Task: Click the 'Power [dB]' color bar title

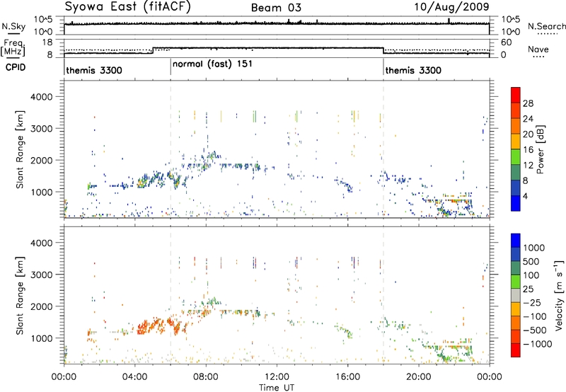Action: coord(540,150)
